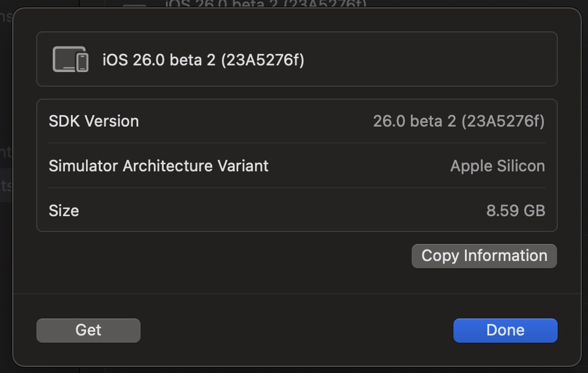Click the empty area of the header box beside title

pos(431,59)
